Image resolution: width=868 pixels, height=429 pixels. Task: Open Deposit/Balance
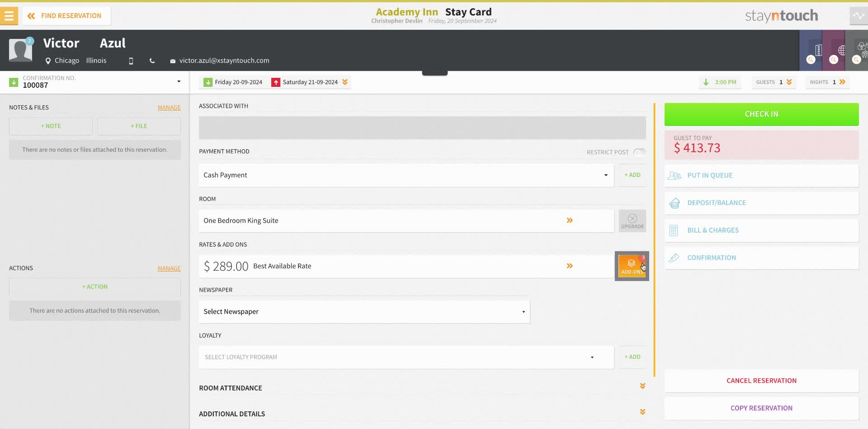click(x=762, y=203)
